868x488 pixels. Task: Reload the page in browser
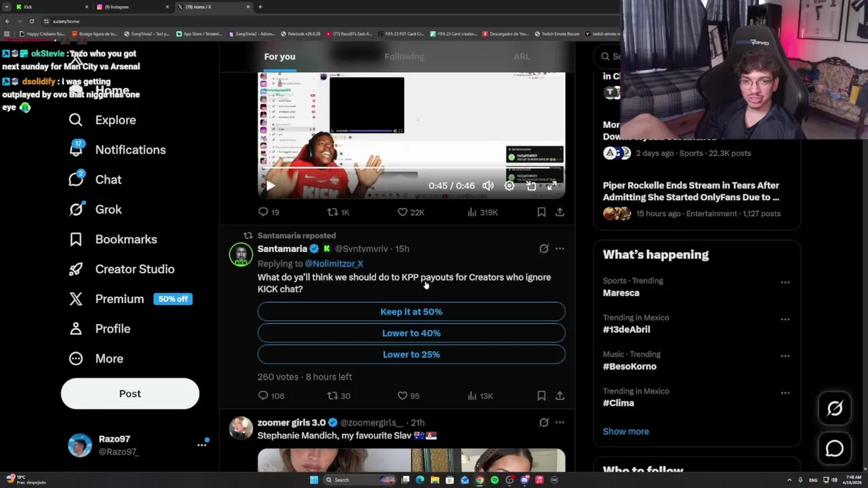pyautogui.click(x=31, y=21)
